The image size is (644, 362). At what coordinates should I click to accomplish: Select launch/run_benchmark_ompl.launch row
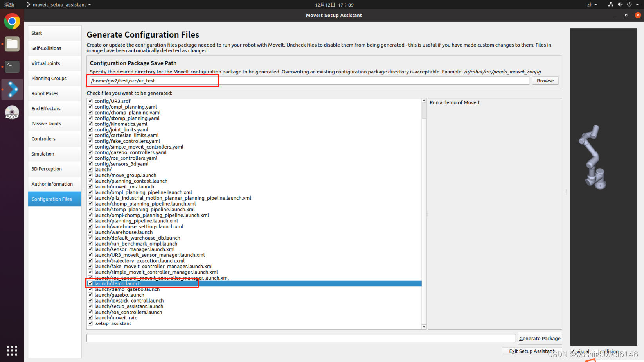[x=254, y=244]
